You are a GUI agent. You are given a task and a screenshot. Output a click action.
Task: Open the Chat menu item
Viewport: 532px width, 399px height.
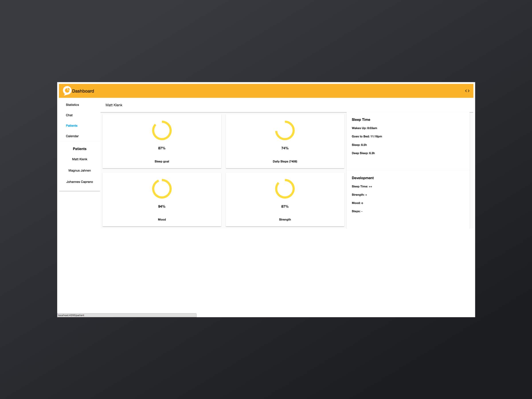point(69,115)
